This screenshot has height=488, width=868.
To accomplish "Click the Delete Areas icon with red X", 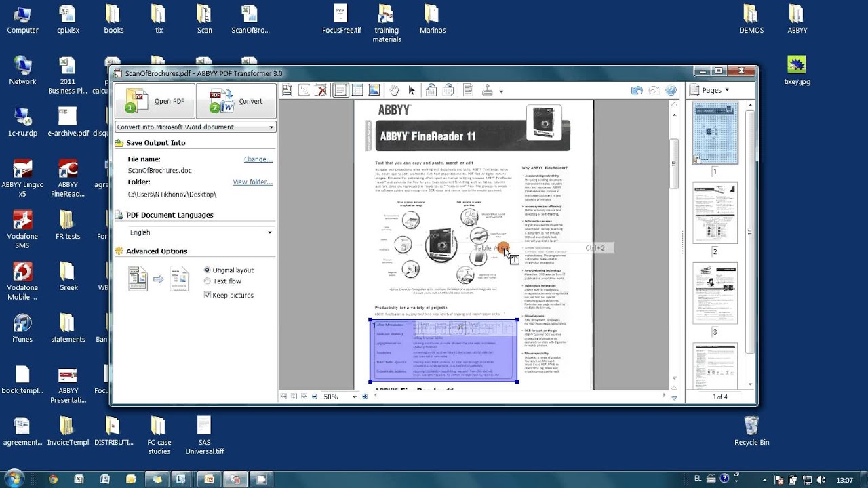I will point(321,90).
